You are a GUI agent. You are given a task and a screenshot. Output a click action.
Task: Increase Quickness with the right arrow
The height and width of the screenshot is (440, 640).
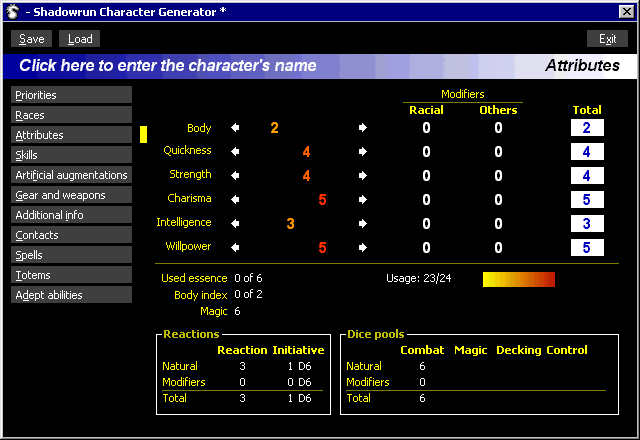[362, 152]
